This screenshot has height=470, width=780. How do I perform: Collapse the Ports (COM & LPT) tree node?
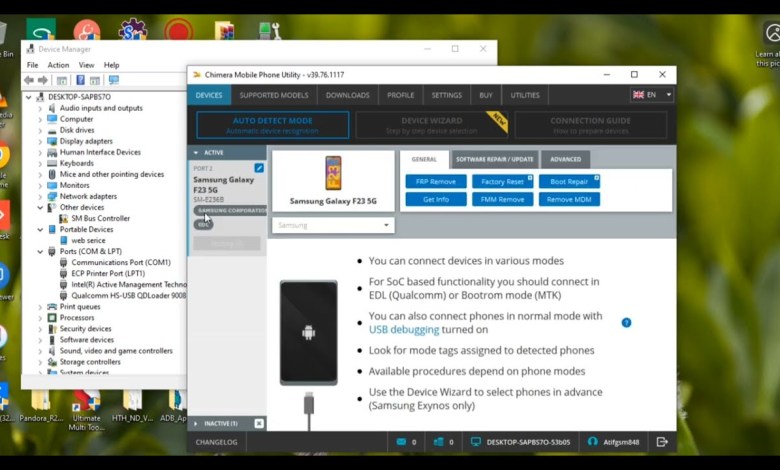pyautogui.click(x=40, y=251)
